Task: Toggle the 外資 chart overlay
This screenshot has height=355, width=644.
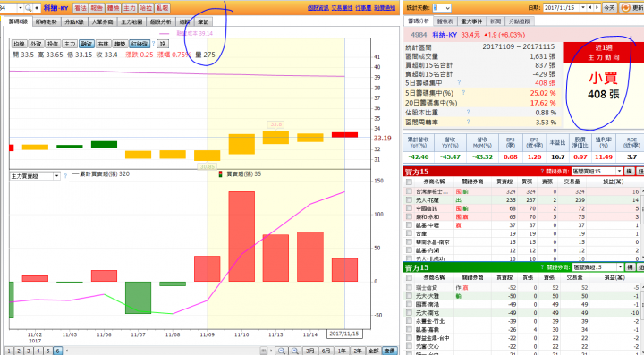Action: pyautogui.click(x=36, y=44)
